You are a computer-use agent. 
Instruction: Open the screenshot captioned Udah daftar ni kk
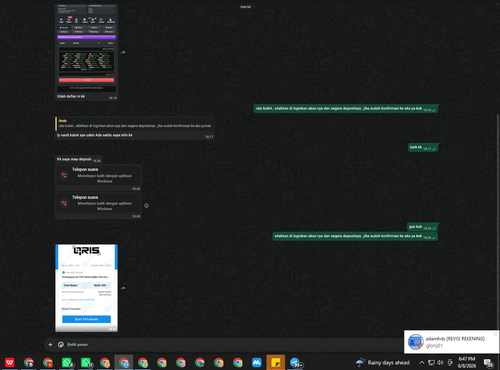click(x=86, y=48)
